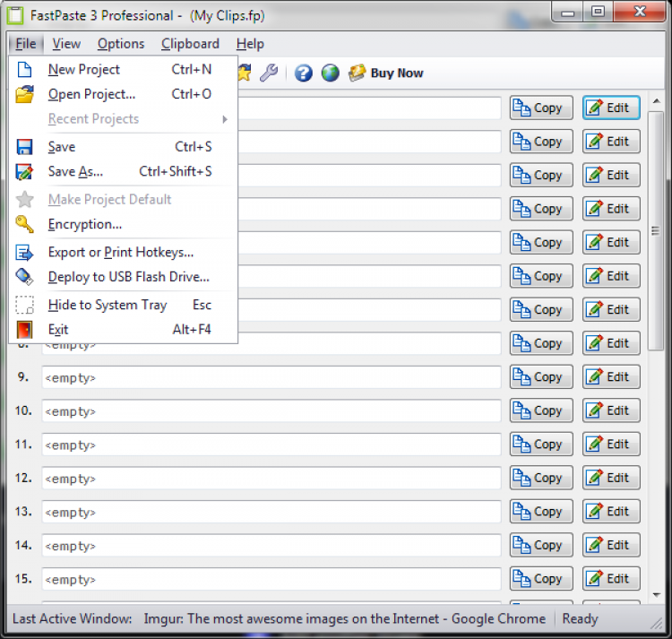
Task: Open settings with the wrench toolbar icon
Action: [269, 73]
